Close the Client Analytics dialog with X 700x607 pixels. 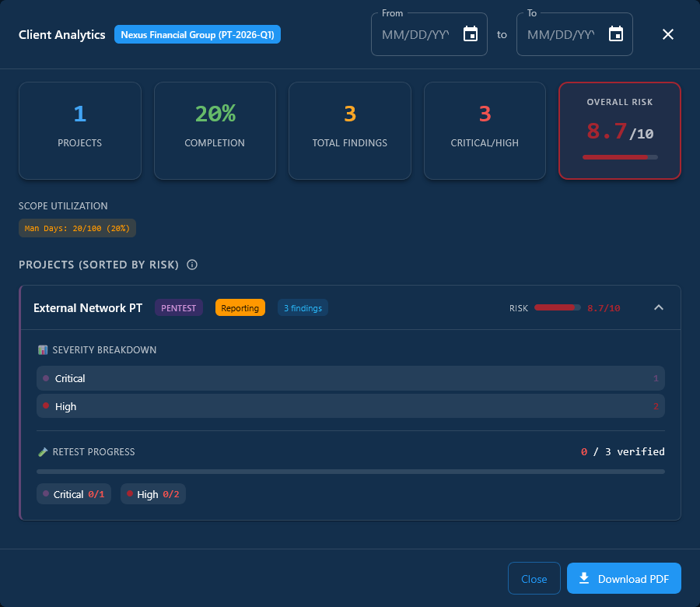[x=668, y=34]
